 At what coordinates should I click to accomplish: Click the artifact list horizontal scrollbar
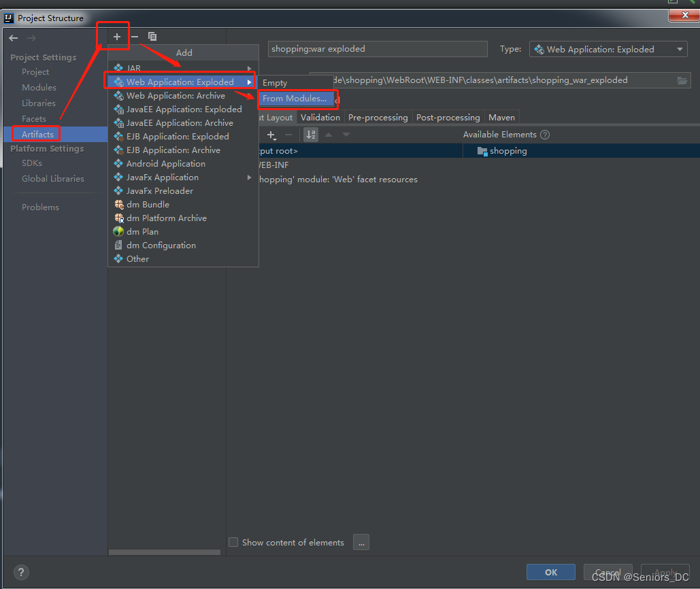165,552
